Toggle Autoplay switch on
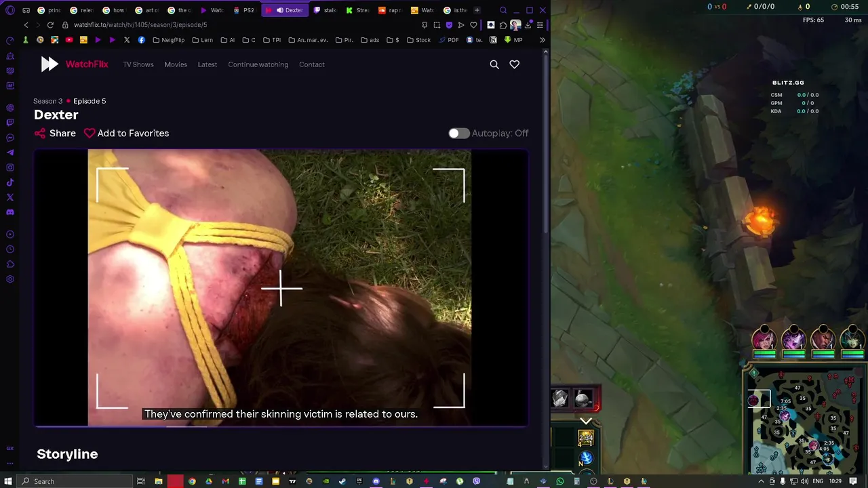Viewport: 868px width, 488px height. [458, 134]
